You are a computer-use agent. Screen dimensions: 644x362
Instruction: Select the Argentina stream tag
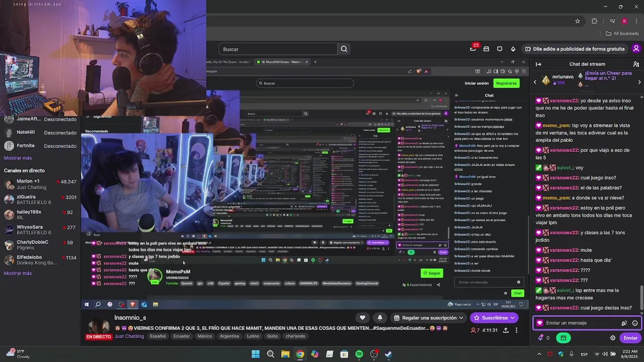(x=229, y=336)
